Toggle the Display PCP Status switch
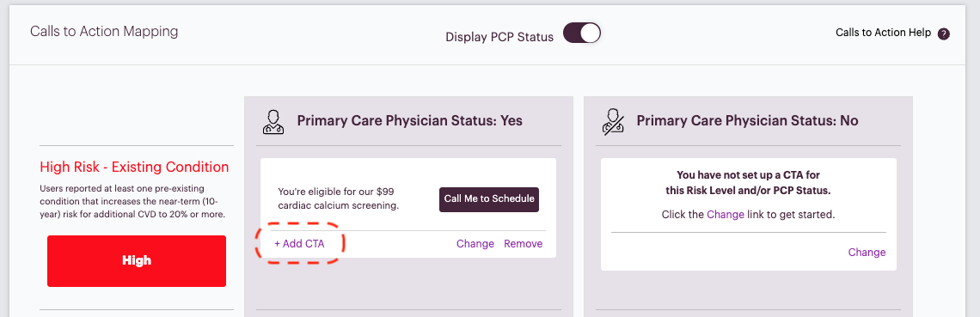The height and width of the screenshot is (317, 980). (582, 33)
